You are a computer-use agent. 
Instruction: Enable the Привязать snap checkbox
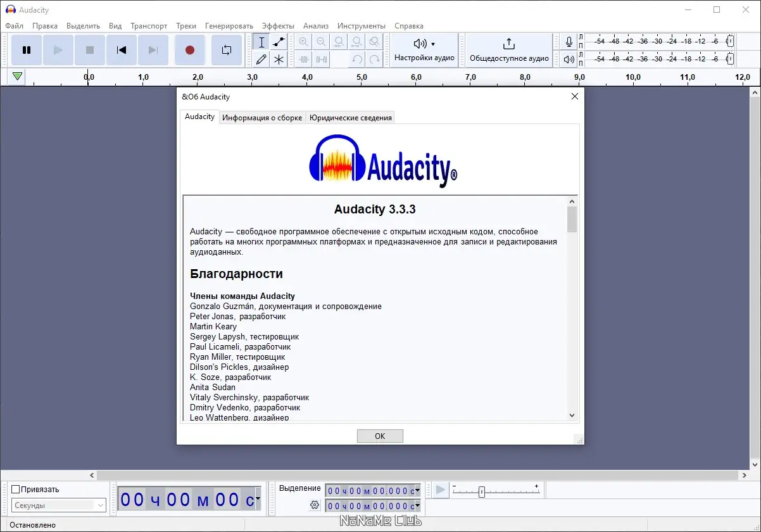tap(16, 489)
